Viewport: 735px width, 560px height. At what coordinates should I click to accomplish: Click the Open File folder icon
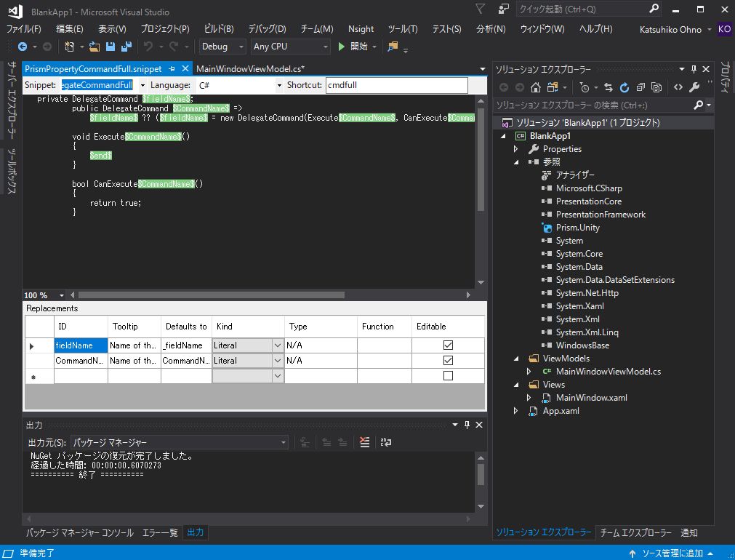click(95, 47)
